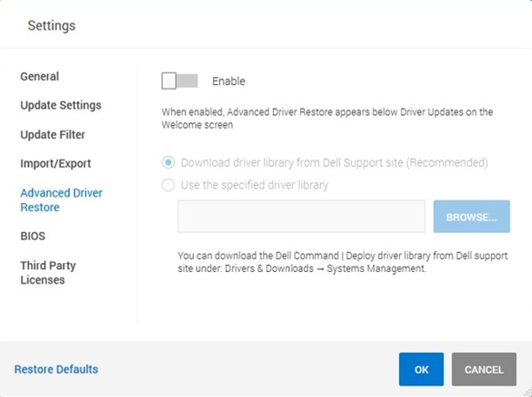Select Use the specified driver library radio

[168, 185]
